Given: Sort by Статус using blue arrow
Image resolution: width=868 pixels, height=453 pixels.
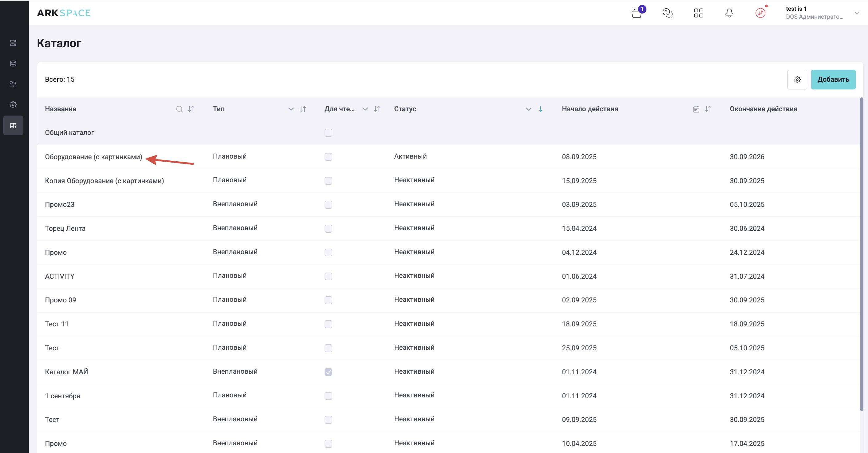Looking at the screenshot, I should pyautogui.click(x=540, y=109).
